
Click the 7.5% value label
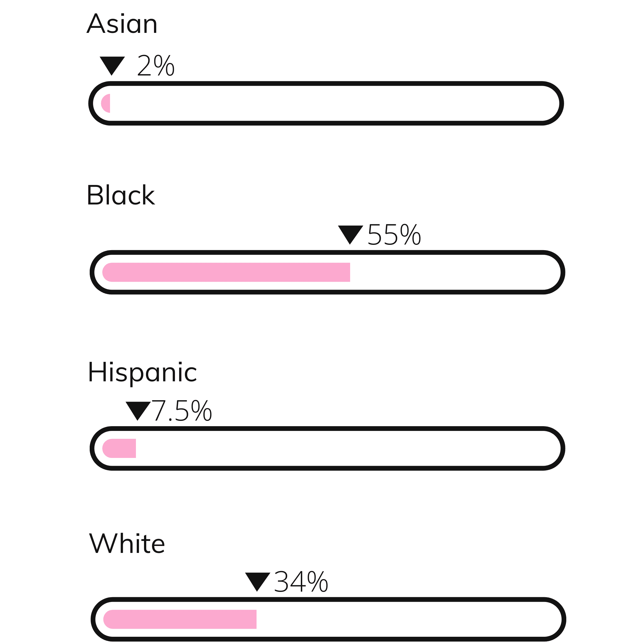coord(182,411)
